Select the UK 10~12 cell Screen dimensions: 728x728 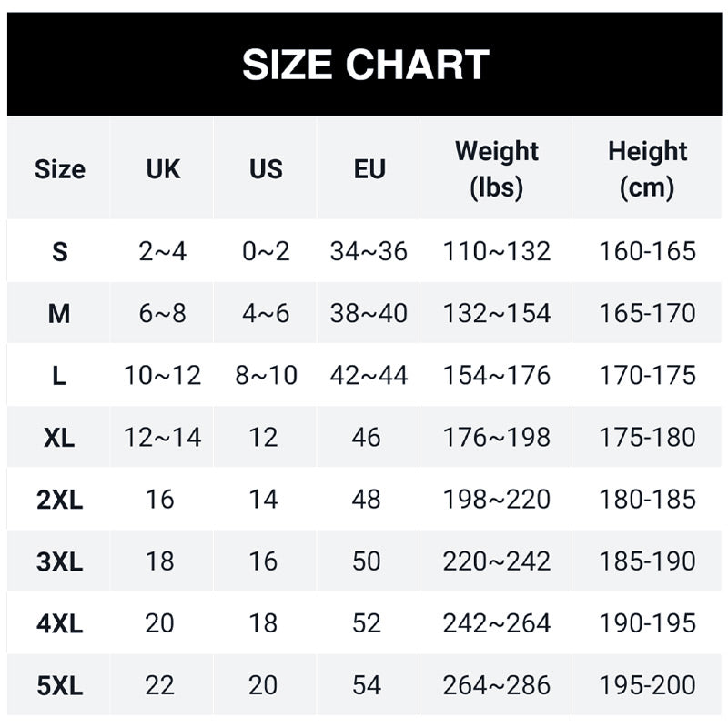tap(163, 376)
